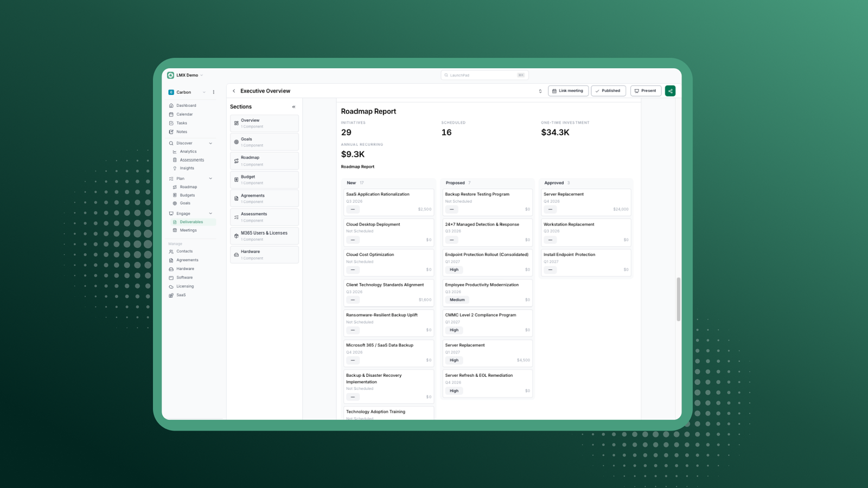Select the Budget section card
868x488 pixels.
point(264,179)
